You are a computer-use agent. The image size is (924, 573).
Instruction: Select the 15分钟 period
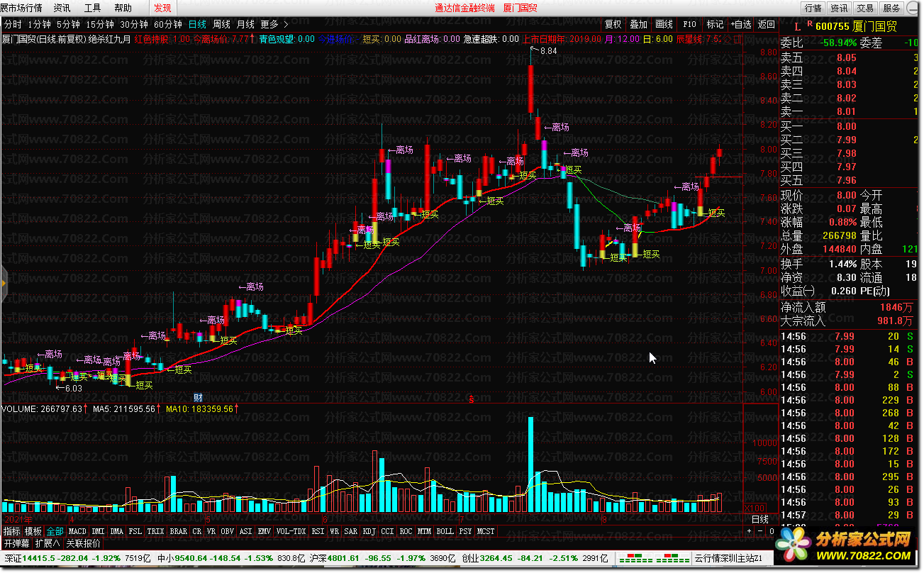pyautogui.click(x=99, y=23)
